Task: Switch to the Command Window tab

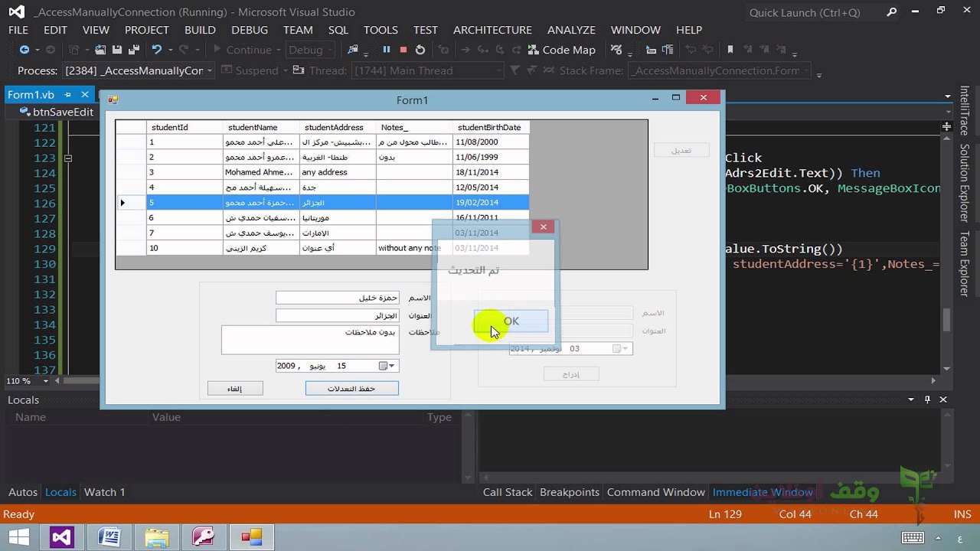Action: (656, 492)
